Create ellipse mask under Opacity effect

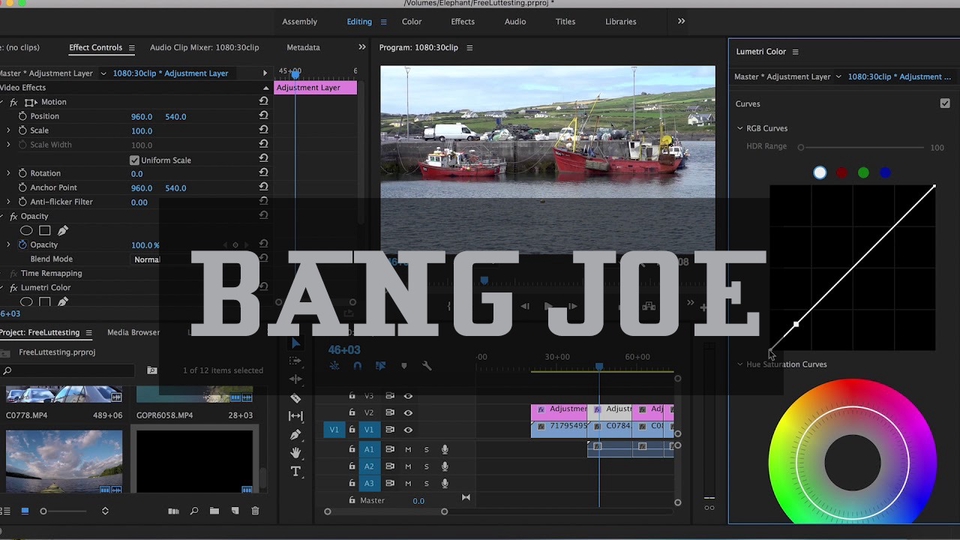(x=26, y=230)
